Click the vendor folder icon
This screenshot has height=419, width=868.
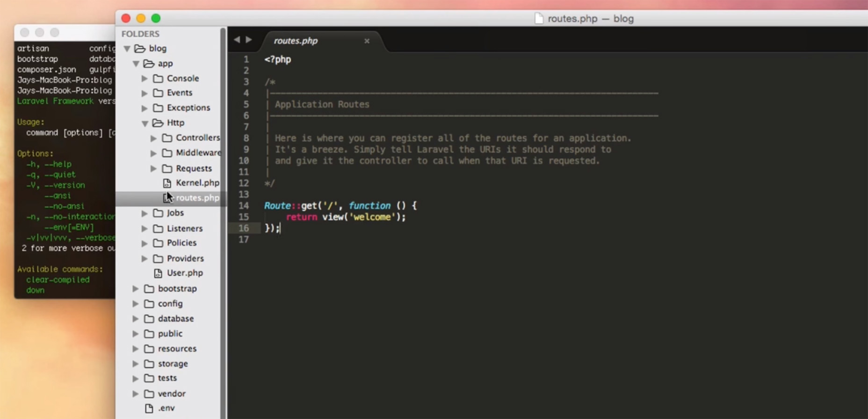[149, 393]
